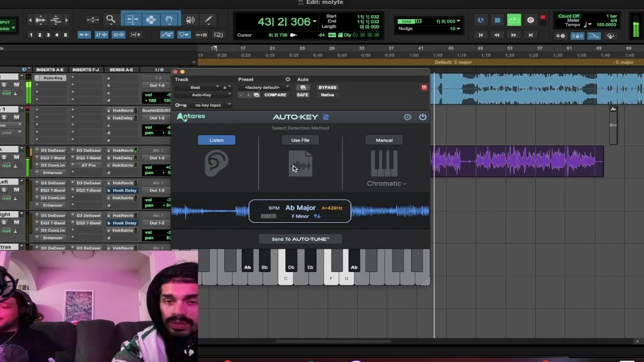This screenshot has height=362, width=644.
Task: Open the Auto-Key insert selector dropdown
Action: tap(203, 95)
